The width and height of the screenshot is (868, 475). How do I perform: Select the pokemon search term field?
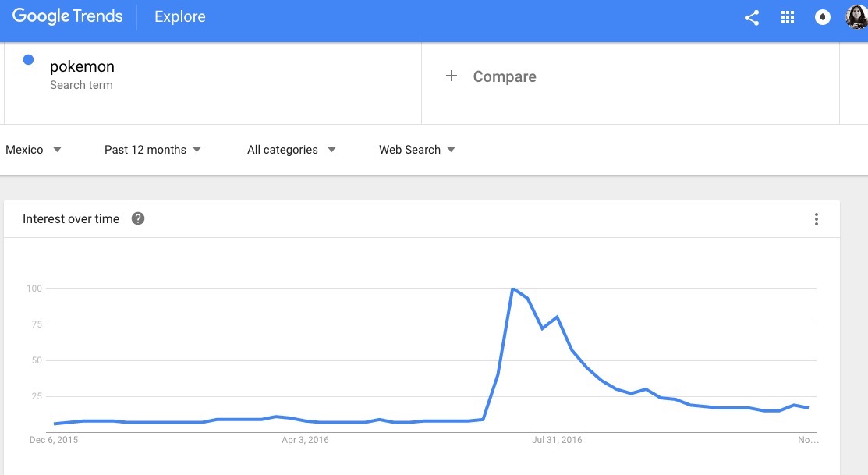[x=213, y=83]
